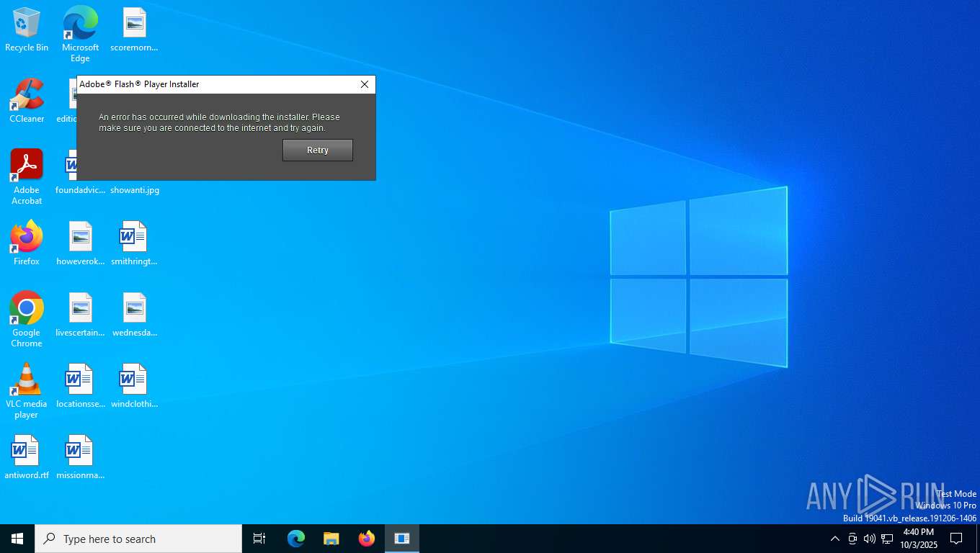The width and height of the screenshot is (980, 553).
Task: Select the scoremorn image file on desktop
Action: click(x=134, y=30)
